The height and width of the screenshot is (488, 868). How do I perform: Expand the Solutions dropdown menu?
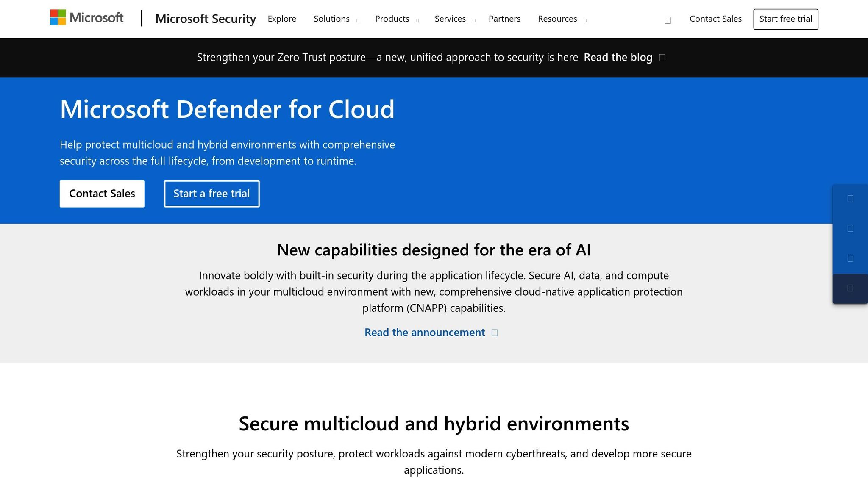tap(336, 19)
